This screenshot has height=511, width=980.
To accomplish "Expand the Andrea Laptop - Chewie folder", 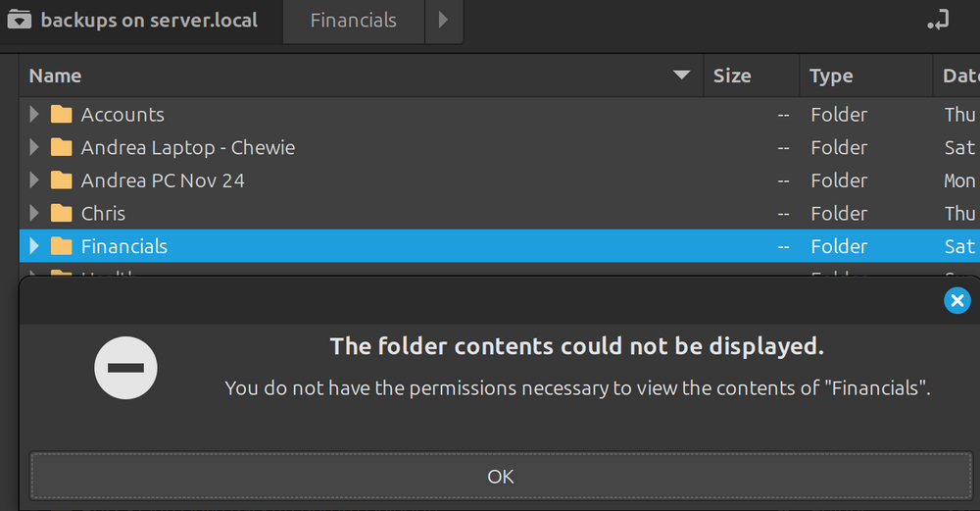I will (34, 147).
